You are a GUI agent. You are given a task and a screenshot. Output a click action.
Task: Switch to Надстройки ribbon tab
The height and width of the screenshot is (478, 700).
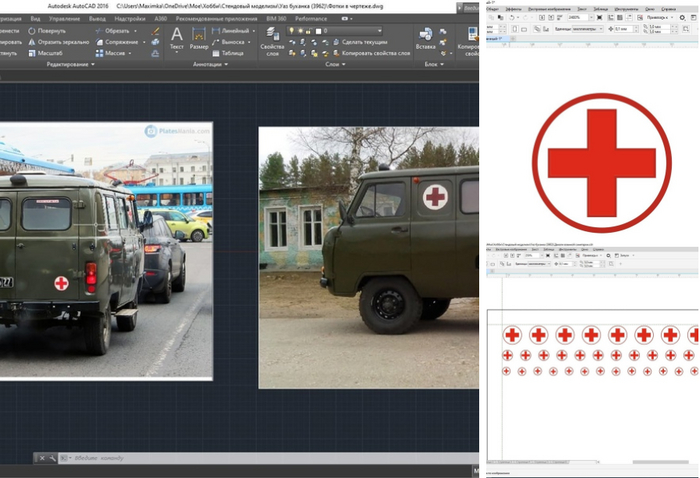130,19
